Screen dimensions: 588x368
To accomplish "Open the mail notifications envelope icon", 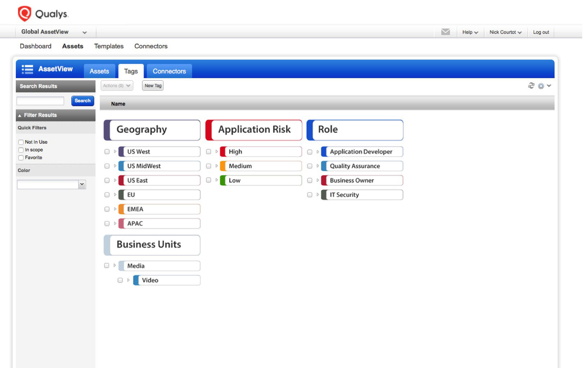I will (445, 32).
